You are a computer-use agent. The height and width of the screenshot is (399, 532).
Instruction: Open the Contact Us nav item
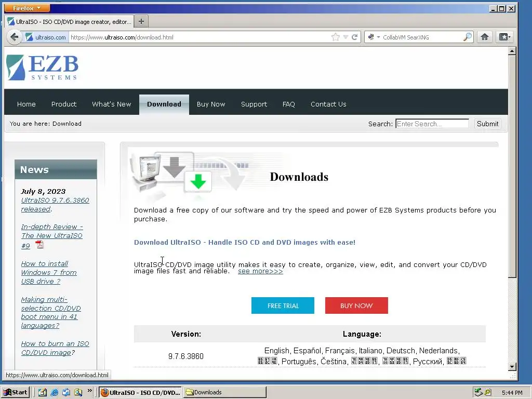[x=328, y=104]
